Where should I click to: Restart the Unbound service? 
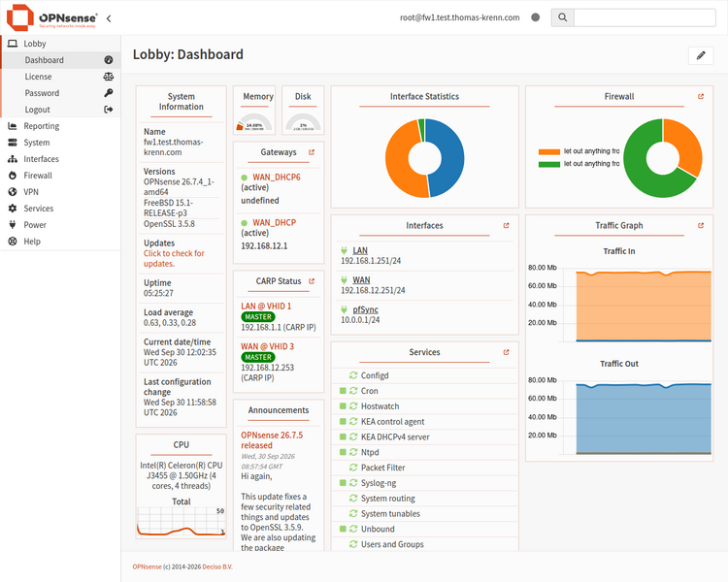tap(353, 529)
